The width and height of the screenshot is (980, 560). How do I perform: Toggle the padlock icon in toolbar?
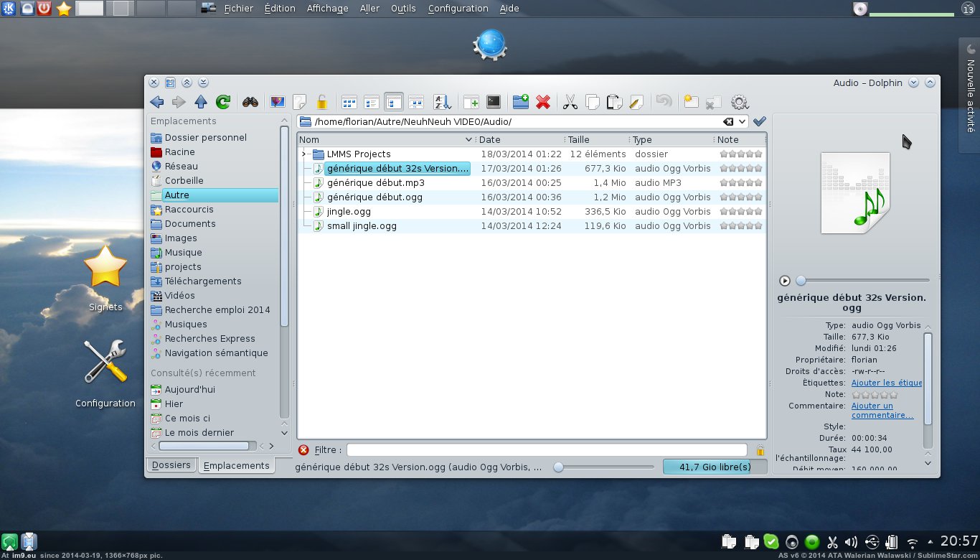pyautogui.click(x=322, y=102)
